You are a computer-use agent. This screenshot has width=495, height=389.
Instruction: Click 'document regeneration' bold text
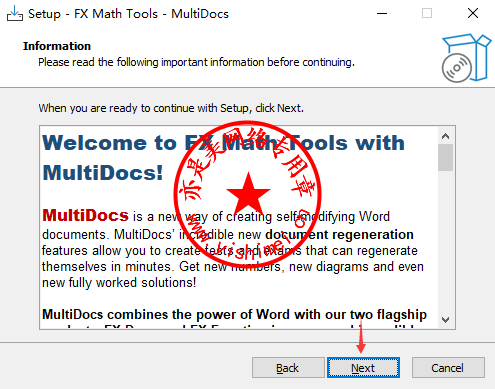point(339,235)
